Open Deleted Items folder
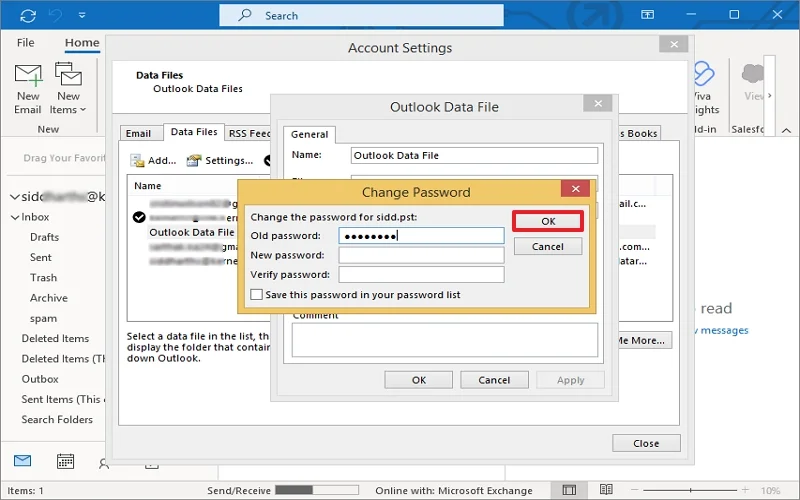This screenshot has width=800, height=500. coord(55,339)
